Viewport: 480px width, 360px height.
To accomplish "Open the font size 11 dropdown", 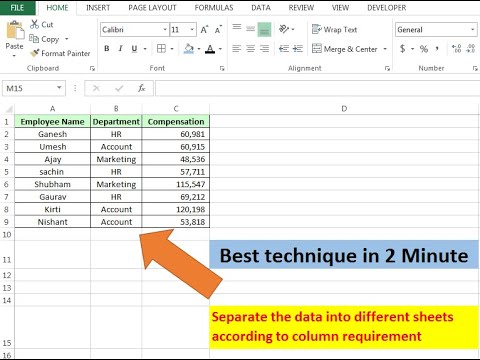I will pyautogui.click(x=192, y=30).
